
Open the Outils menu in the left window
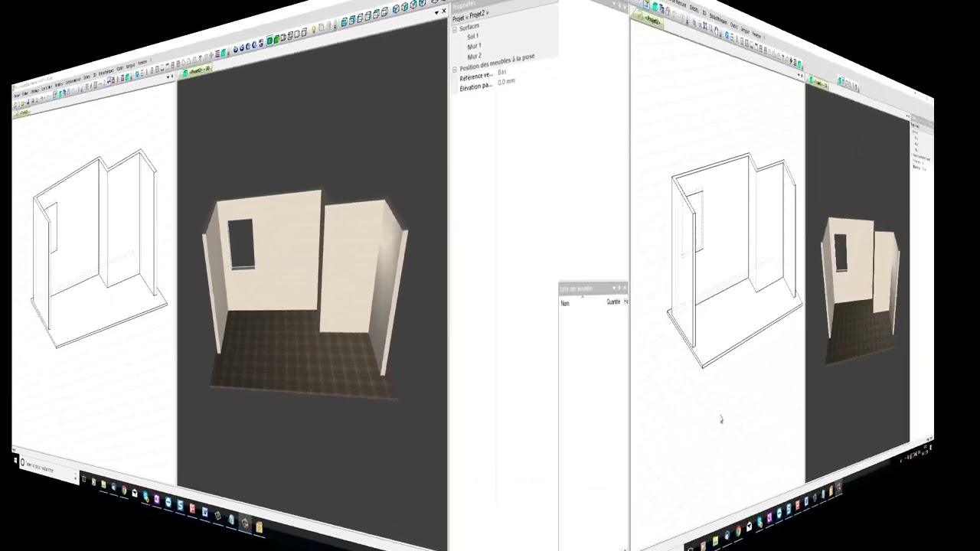pyautogui.click(x=119, y=68)
